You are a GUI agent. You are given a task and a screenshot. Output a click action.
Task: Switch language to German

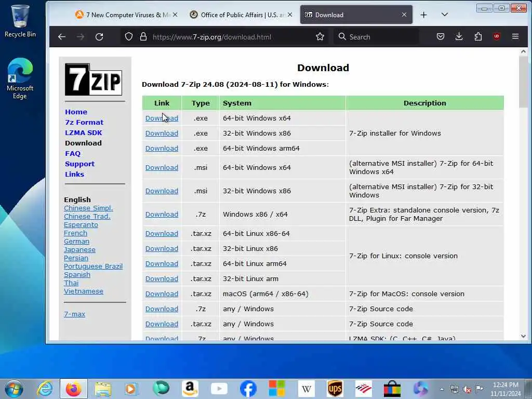76,242
